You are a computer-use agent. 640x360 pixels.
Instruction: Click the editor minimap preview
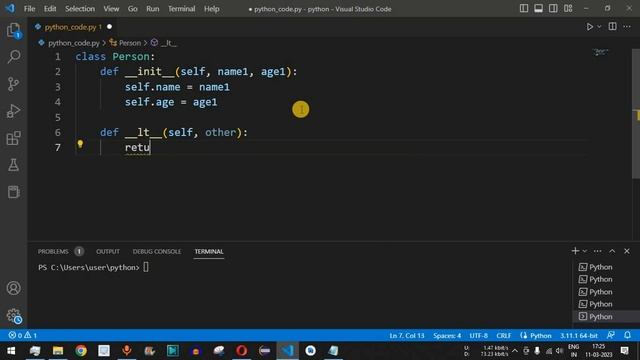point(600,52)
